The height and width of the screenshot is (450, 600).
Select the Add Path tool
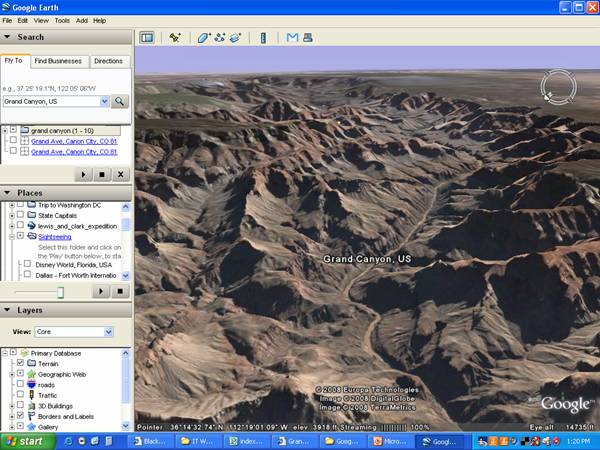click(x=219, y=38)
